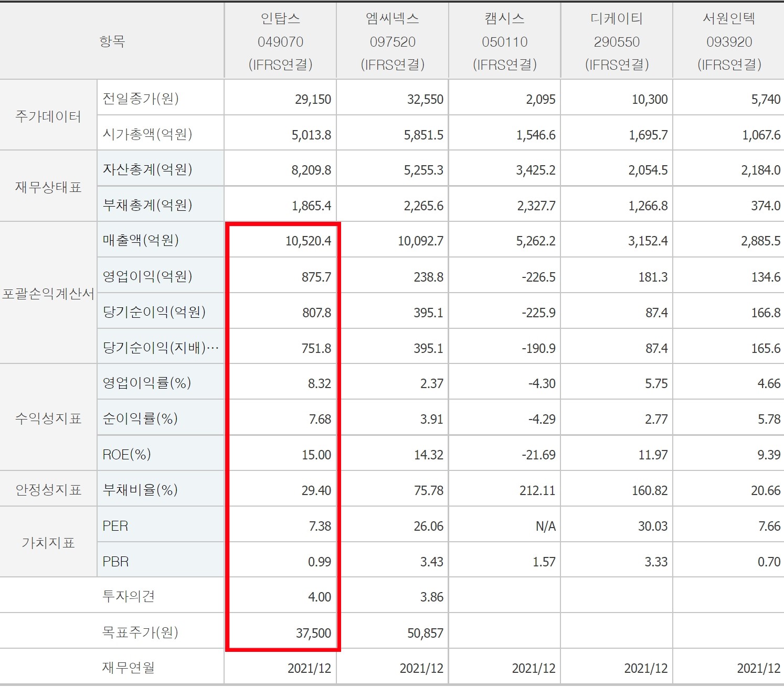The height and width of the screenshot is (687, 784).
Task: Click the 부채총계(억원) row label
Action: tap(147, 205)
